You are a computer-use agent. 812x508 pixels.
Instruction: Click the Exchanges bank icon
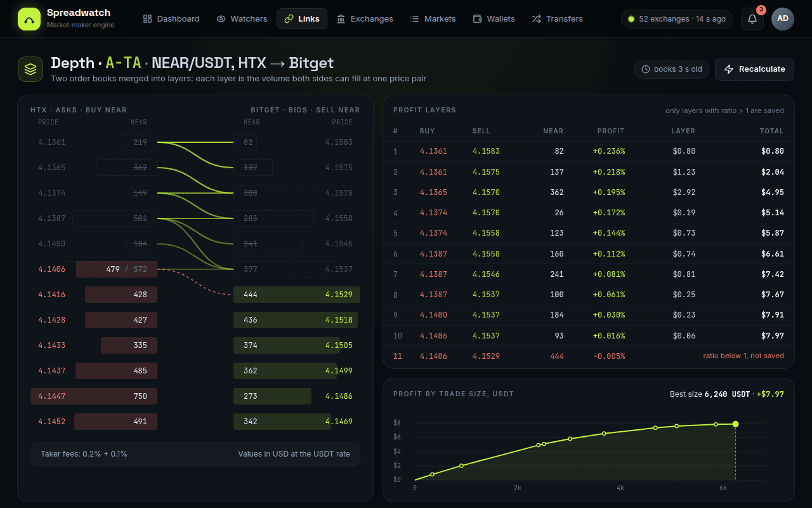click(x=341, y=19)
